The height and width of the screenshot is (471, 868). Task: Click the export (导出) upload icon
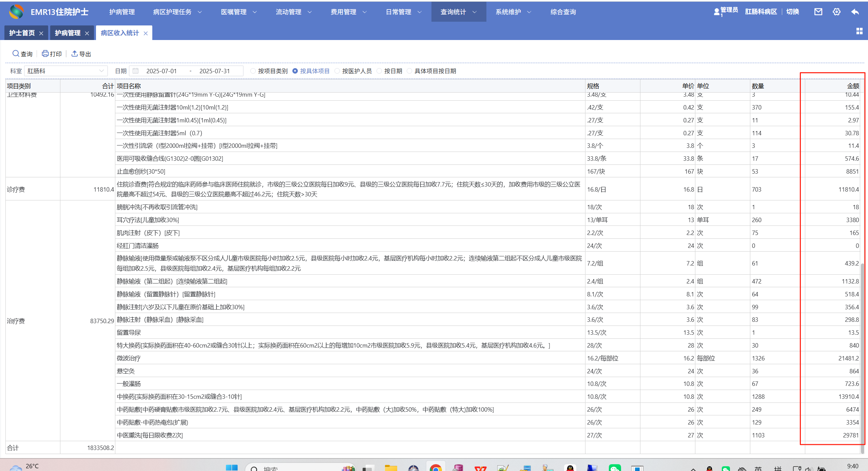[x=74, y=54]
